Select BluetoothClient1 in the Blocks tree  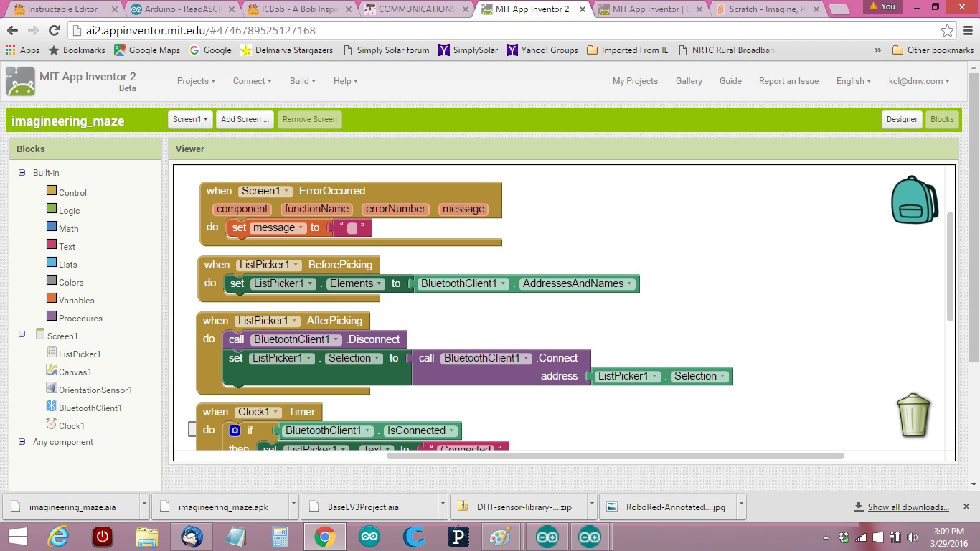84,408
